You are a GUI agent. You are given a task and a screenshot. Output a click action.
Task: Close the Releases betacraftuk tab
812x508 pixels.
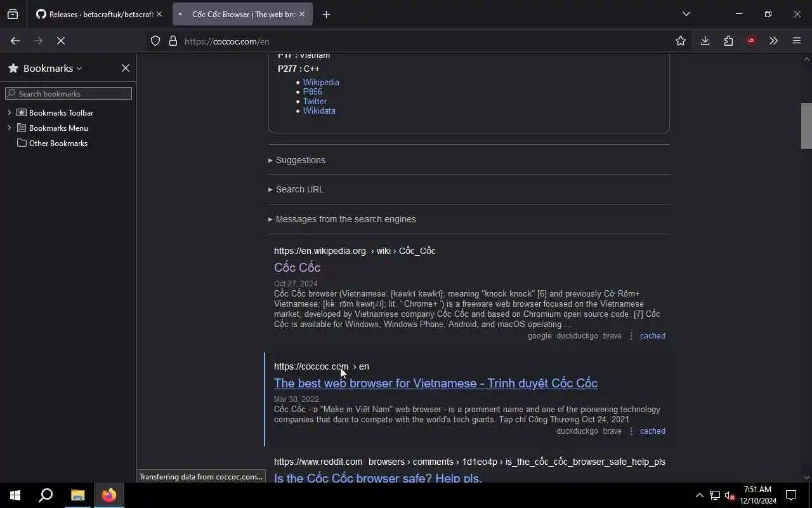click(x=159, y=14)
